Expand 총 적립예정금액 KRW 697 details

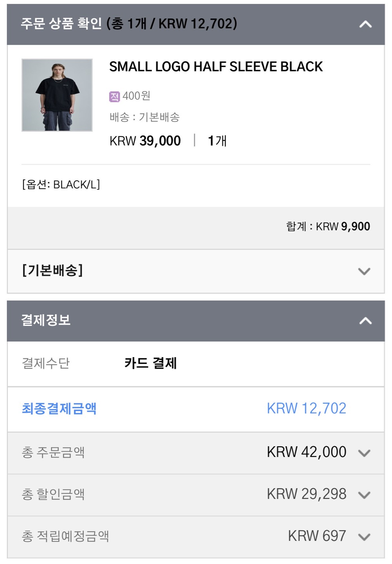point(364,537)
